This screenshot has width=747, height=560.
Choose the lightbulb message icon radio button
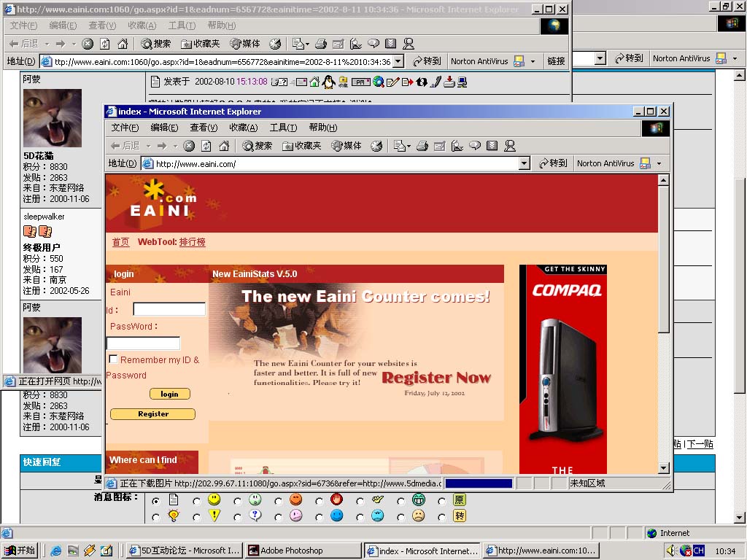[x=156, y=517]
